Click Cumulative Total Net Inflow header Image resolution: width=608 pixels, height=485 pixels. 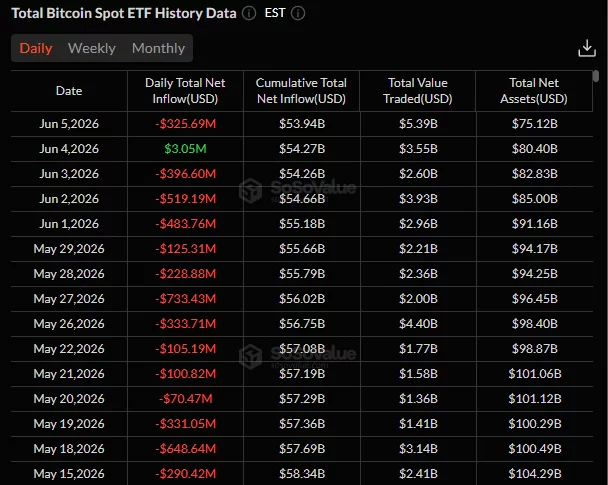[x=301, y=91]
